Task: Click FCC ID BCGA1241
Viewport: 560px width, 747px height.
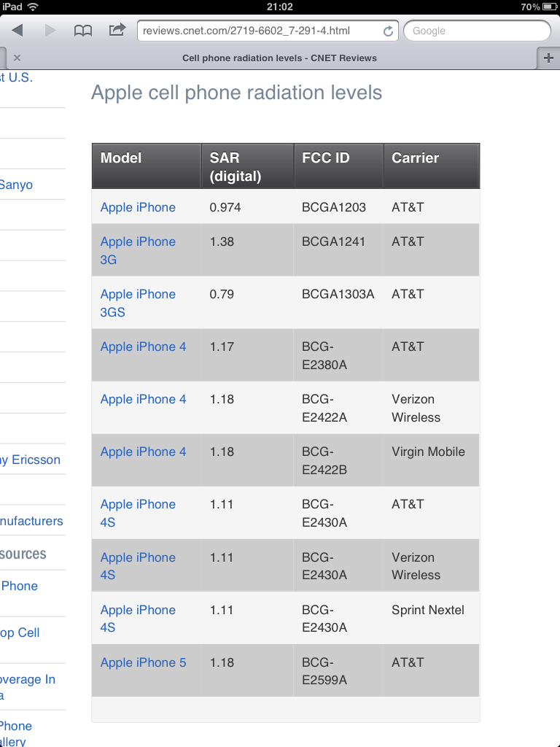Action: pyautogui.click(x=333, y=241)
